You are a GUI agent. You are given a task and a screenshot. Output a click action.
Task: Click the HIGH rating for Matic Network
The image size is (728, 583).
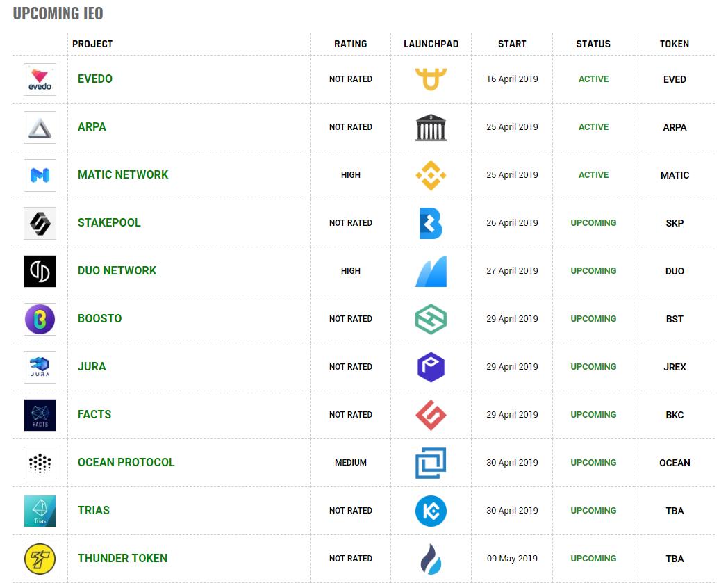(351, 174)
